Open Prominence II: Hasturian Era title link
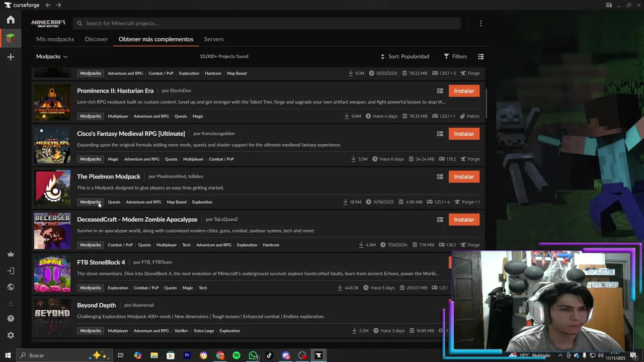The image size is (644, 362). coord(115,91)
